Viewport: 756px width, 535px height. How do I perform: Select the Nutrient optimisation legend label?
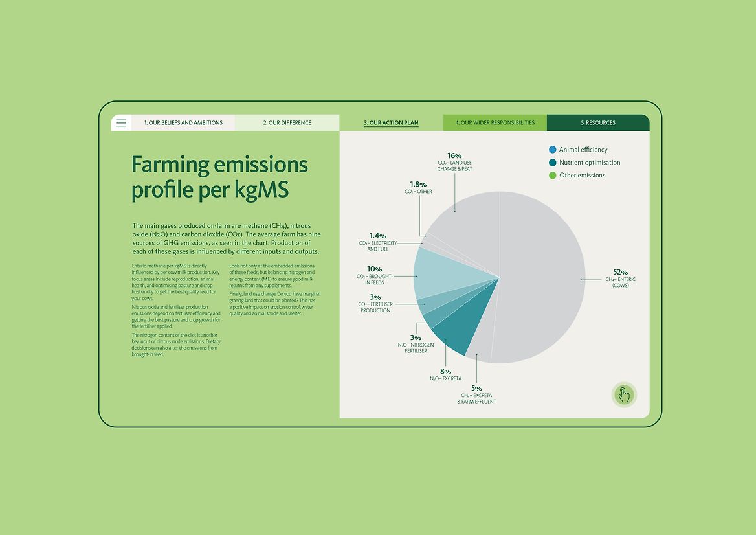pos(590,163)
